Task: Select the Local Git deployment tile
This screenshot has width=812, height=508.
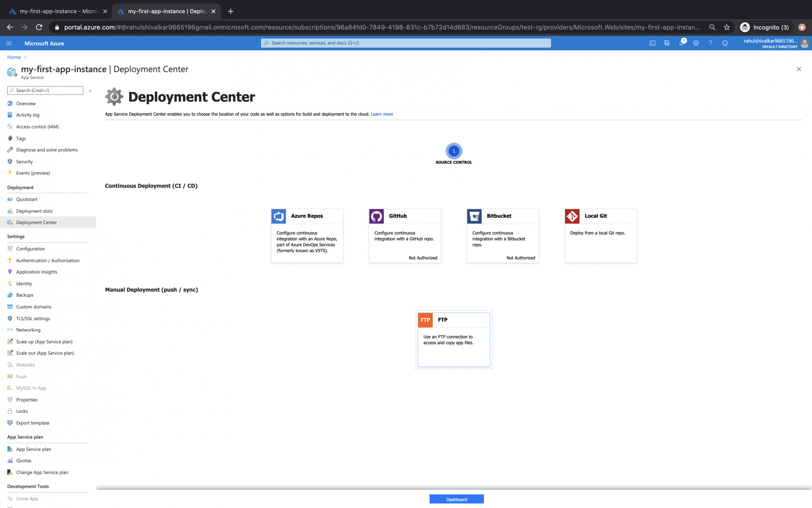Action: 600,236
